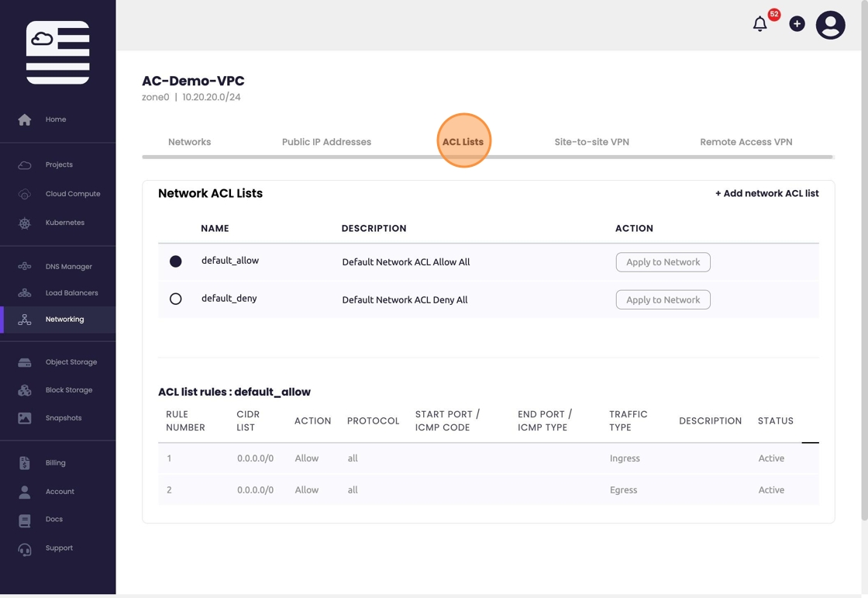The height and width of the screenshot is (598, 868).
Task: Apply default_allow ACL to network
Action: pos(663,262)
